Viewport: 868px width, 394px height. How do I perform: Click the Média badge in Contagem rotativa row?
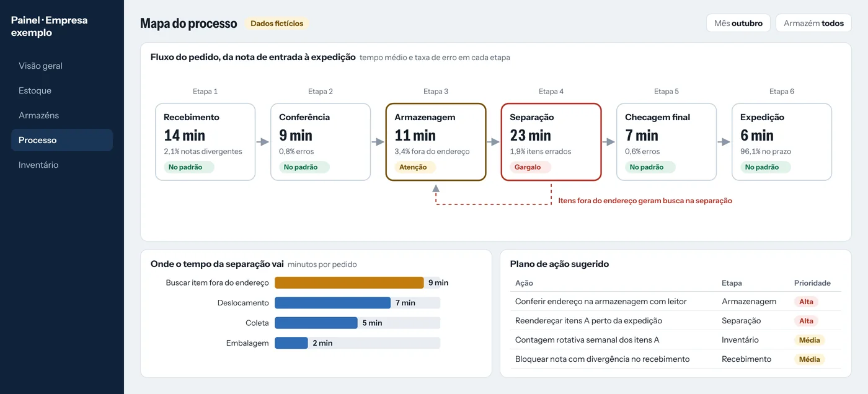tap(810, 340)
